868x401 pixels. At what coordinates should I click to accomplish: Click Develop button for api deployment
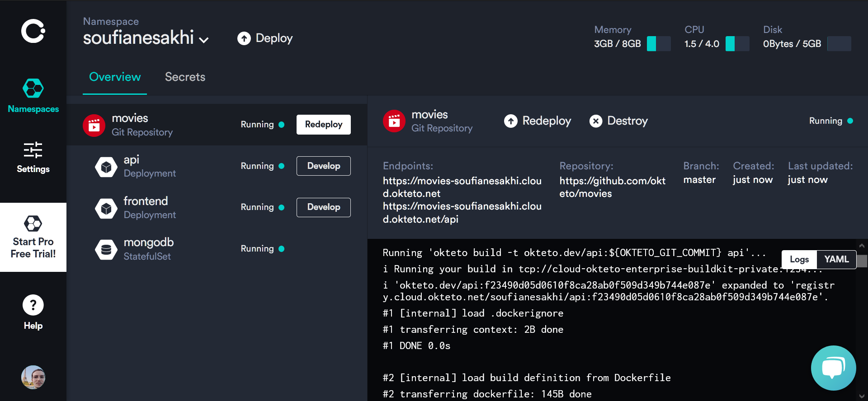pyautogui.click(x=323, y=166)
